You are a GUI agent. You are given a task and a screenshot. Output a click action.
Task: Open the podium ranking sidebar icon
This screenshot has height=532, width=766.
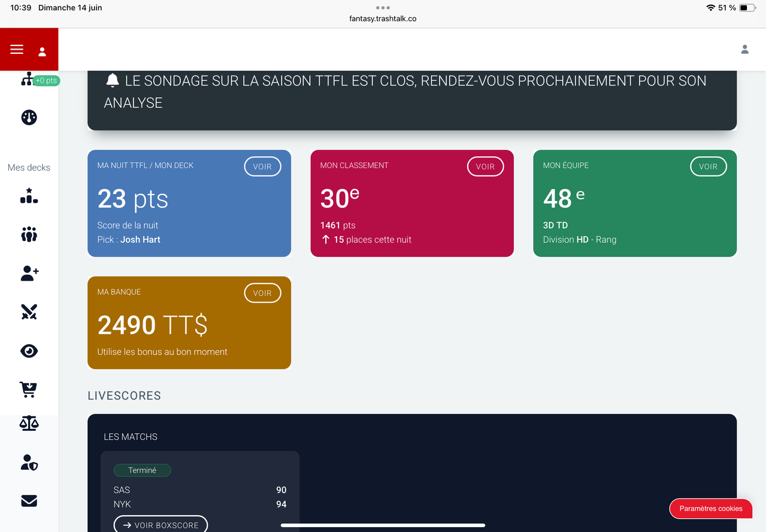click(29, 196)
